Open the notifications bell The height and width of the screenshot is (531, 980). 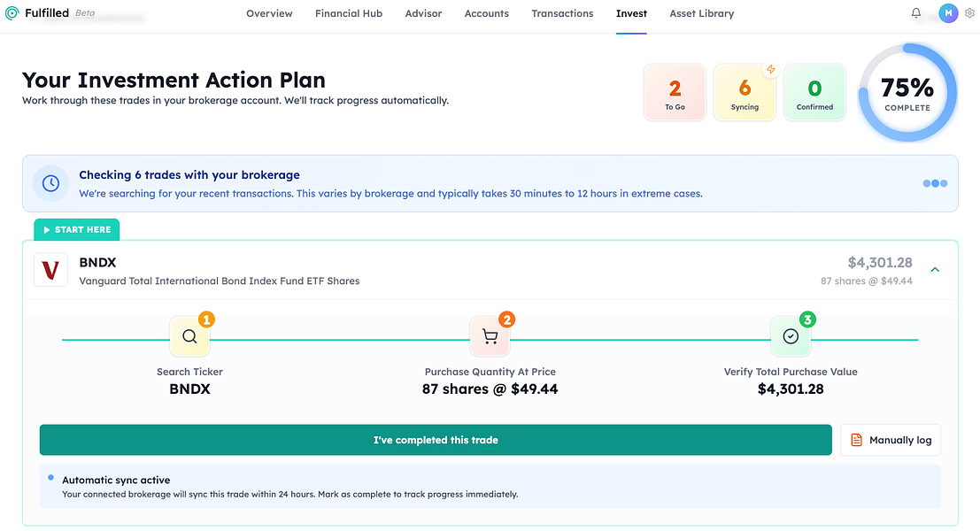[915, 13]
